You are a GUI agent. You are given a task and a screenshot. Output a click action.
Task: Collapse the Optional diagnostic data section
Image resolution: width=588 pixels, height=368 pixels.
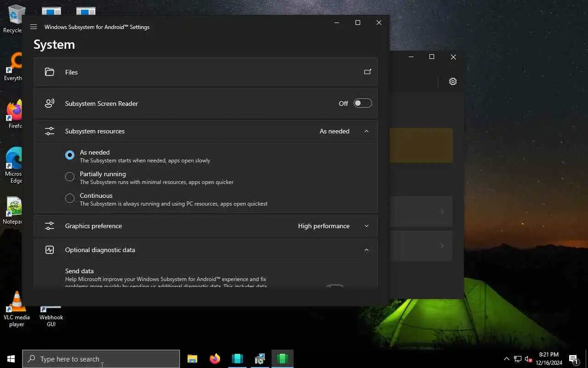coord(367,250)
